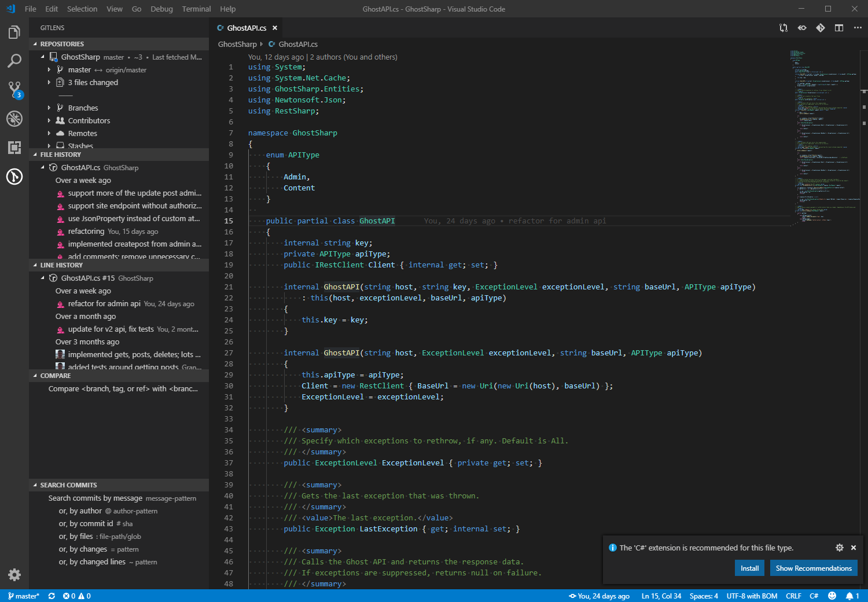Open the GitLens view in activity bar

14,177
